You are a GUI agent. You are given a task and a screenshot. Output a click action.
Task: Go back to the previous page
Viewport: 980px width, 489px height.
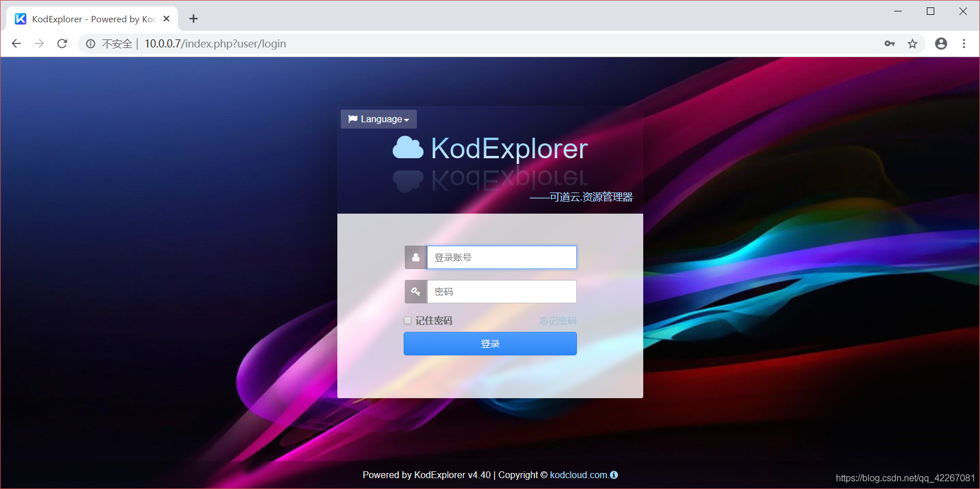click(x=17, y=43)
